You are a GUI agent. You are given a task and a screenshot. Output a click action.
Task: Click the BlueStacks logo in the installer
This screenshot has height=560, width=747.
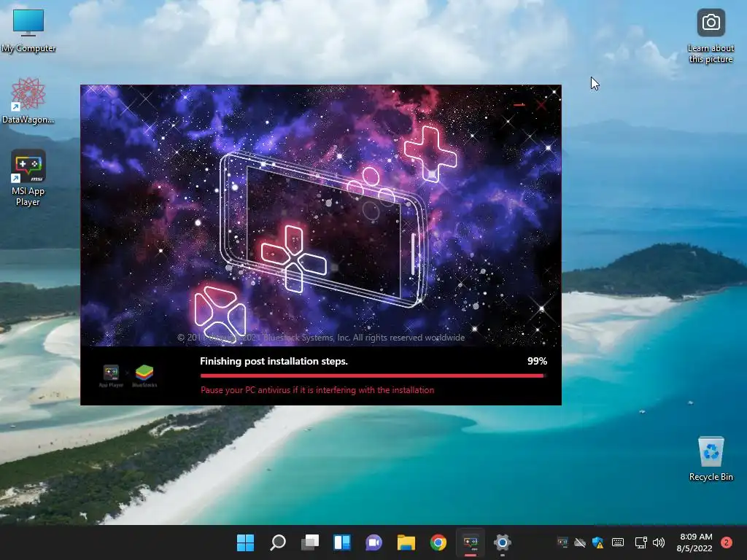point(144,376)
